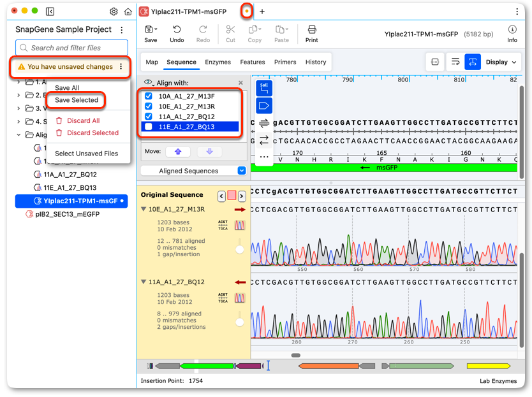The image size is (532, 397).
Task: Uncheck 11A_A1_27_BQ12 alignment checkbox
Action: (x=148, y=116)
